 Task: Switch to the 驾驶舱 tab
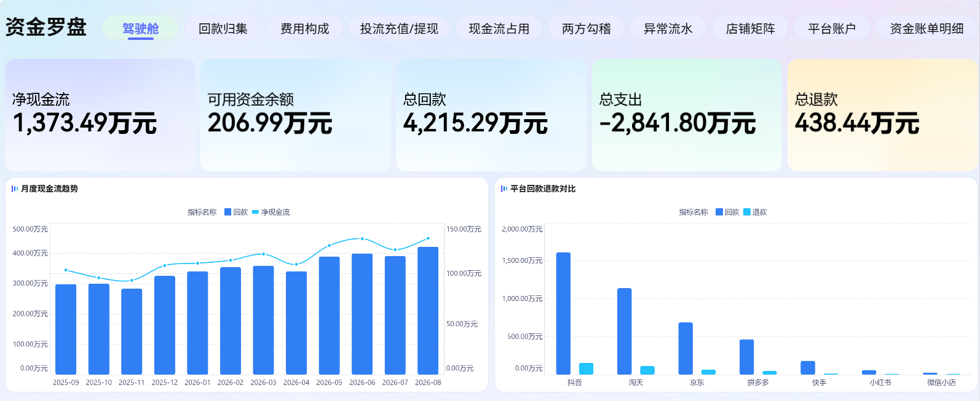pos(140,28)
